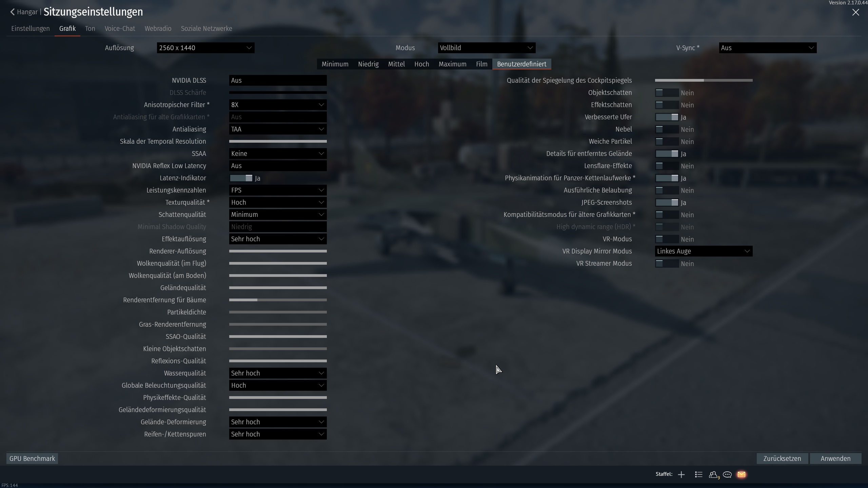
Task: Adjust the Renderentfernung für Bäume slider
Action: click(x=257, y=300)
